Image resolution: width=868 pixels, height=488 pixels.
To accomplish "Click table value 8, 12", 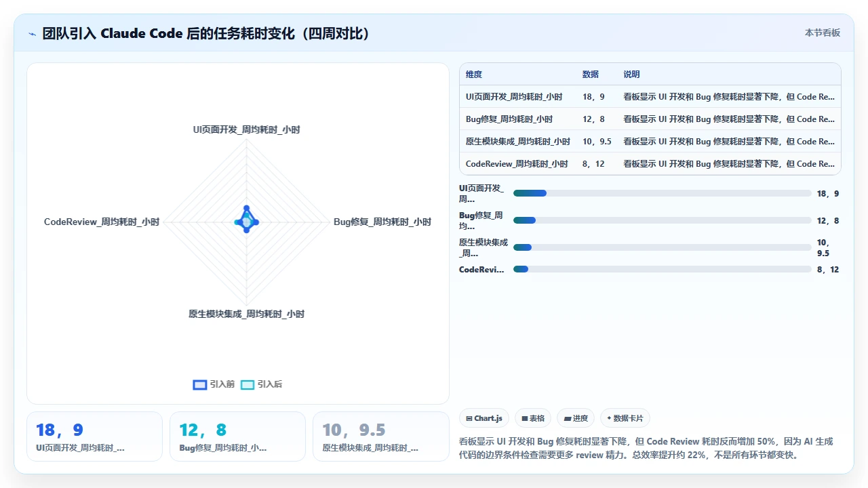I will point(593,164).
